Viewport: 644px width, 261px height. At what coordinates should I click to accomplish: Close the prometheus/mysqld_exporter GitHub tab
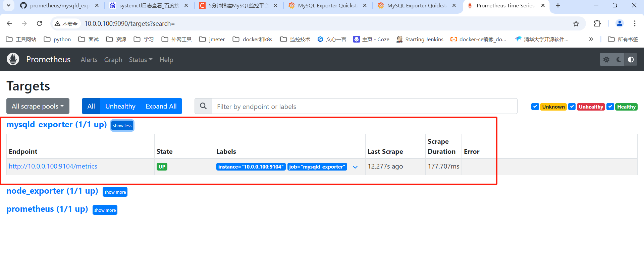97,5
